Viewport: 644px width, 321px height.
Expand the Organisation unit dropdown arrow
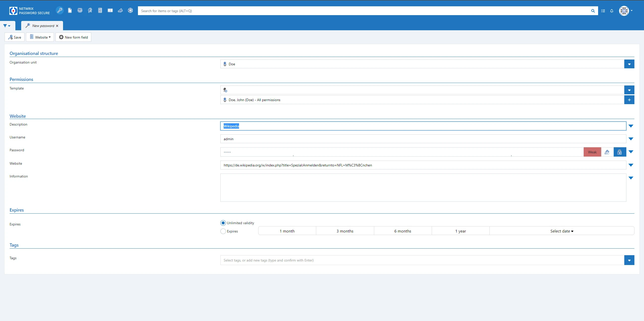pos(629,64)
